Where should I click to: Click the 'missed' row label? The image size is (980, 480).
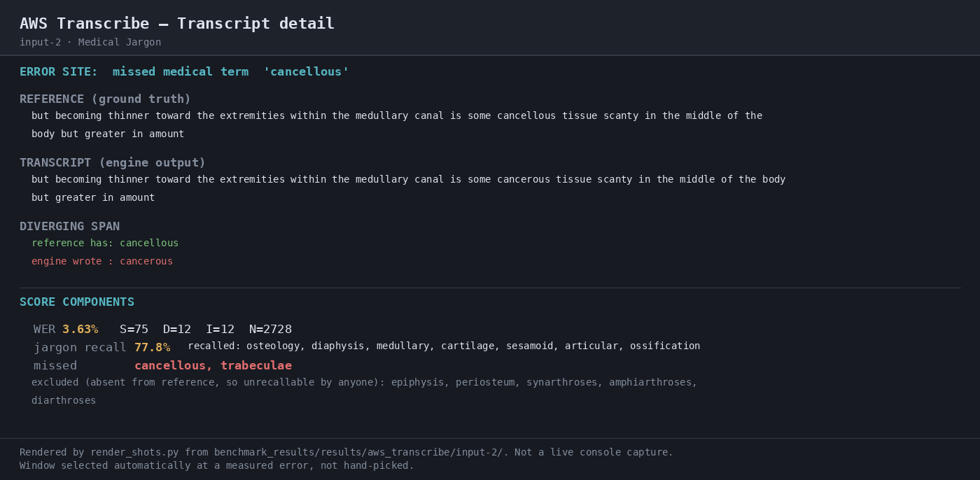(x=55, y=366)
